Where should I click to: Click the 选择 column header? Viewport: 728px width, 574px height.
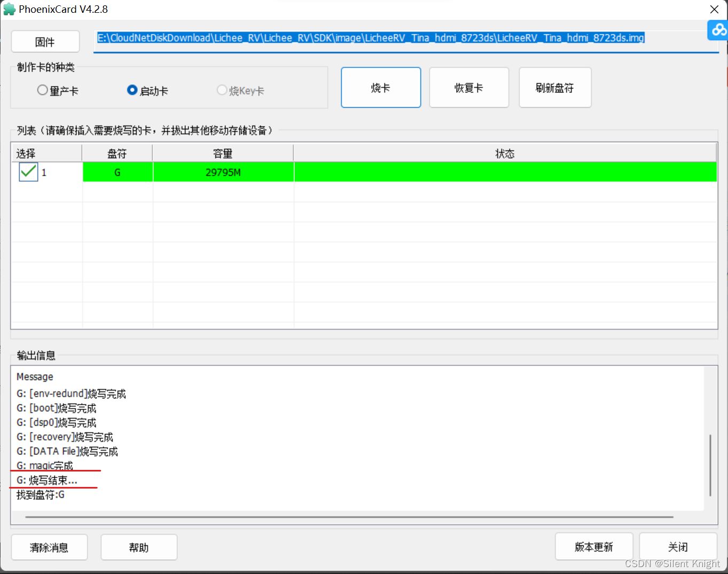tap(46, 154)
